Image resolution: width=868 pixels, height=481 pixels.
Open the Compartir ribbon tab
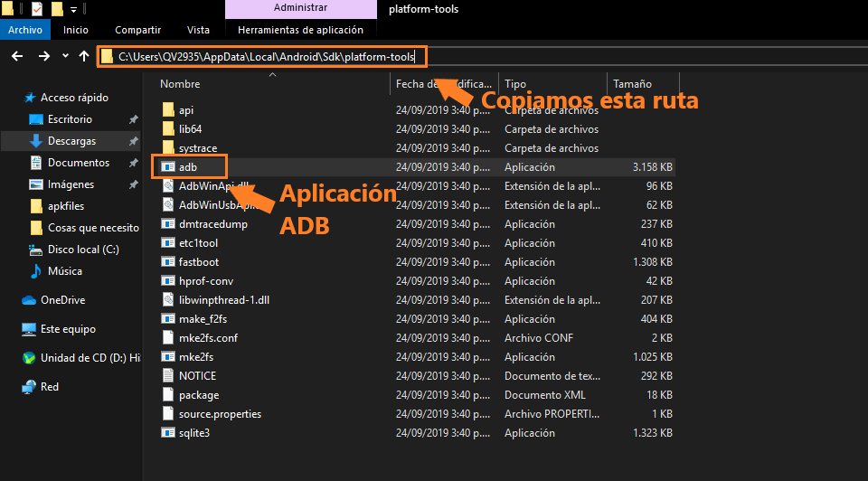pyautogui.click(x=137, y=30)
